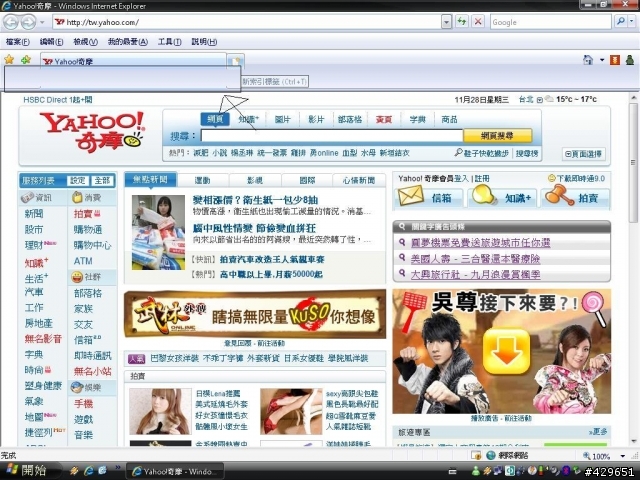This screenshot has width=640, height=480.
Task: Open the 檢視(V) menu
Action: (85, 42)
